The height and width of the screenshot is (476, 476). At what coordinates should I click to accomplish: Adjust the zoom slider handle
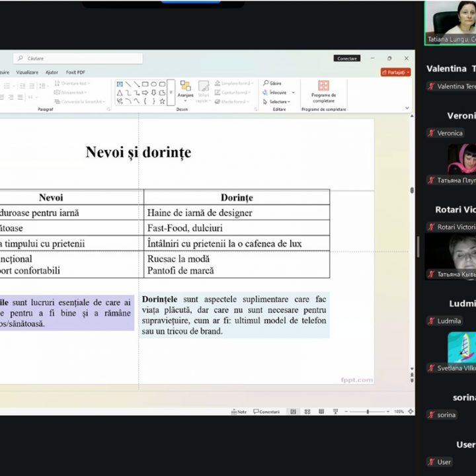coord(367,411)
